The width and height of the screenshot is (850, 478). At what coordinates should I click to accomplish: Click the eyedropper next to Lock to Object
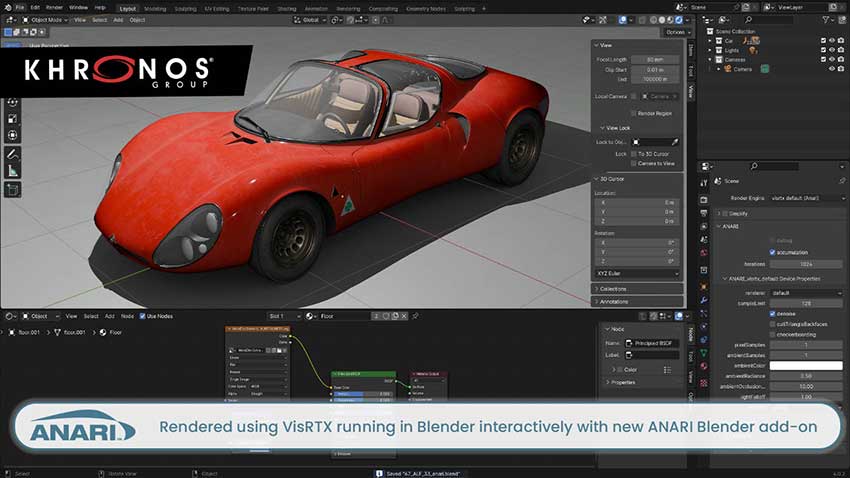click(x=675, y=142)
